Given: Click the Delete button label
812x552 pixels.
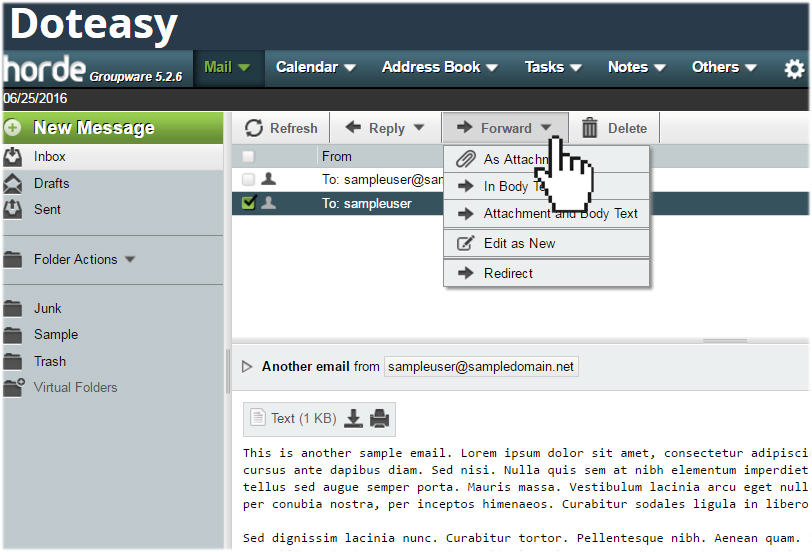Looking at the screenshot, I should [x=627, y=128].
